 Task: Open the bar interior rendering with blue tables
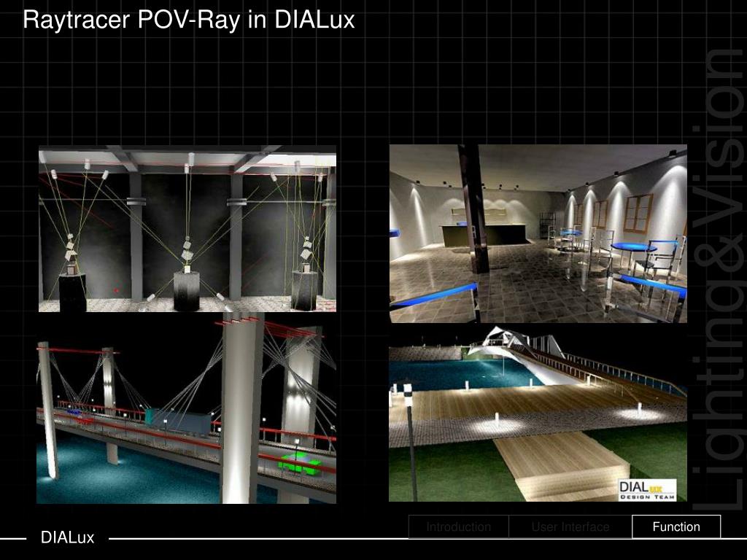(x=538, y=234)
